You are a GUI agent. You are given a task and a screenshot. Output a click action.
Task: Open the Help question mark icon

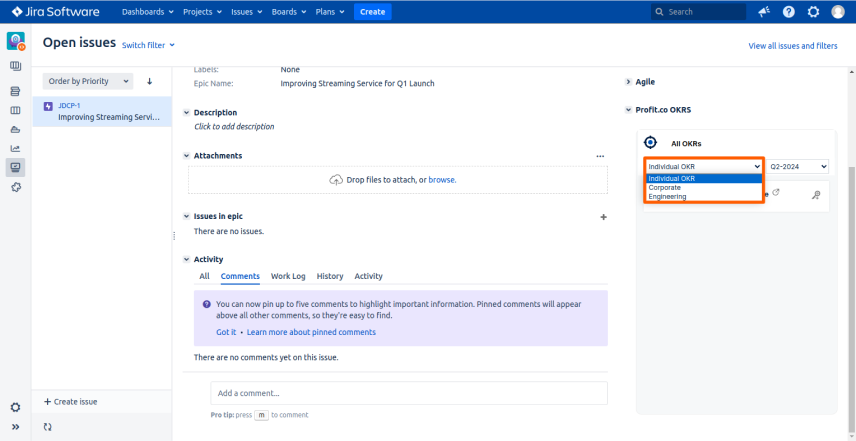click(x=788, y=12)
